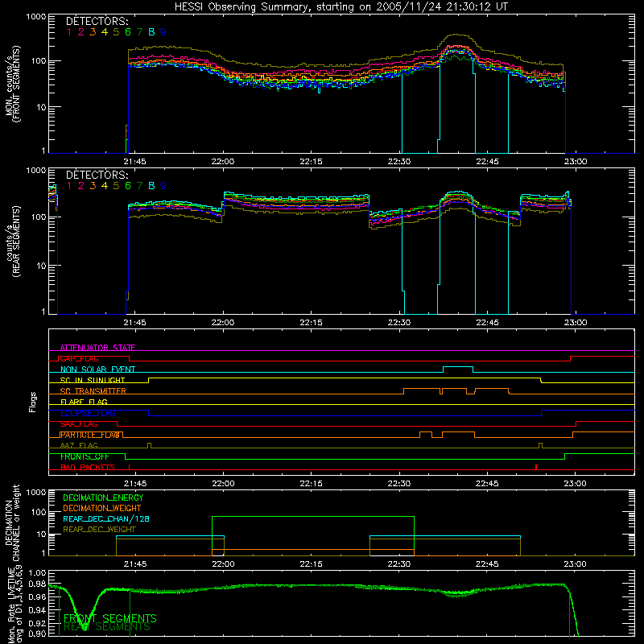Select the SC_TRANSMITTER flag label

tap(93, 391)
